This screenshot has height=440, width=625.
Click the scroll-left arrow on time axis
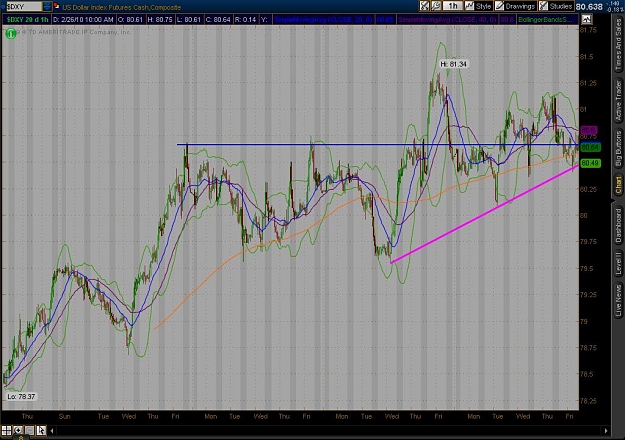tap(52, 430)
